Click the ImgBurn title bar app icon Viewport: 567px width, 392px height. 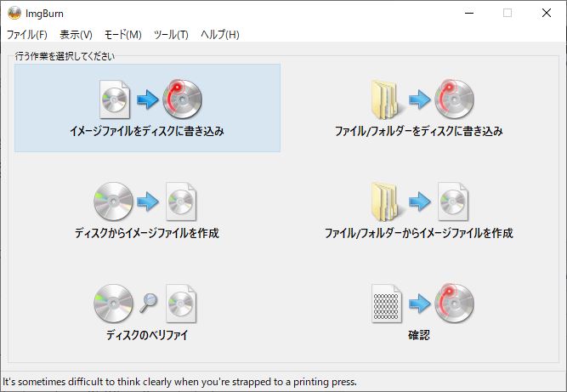[x=14, y=13]
